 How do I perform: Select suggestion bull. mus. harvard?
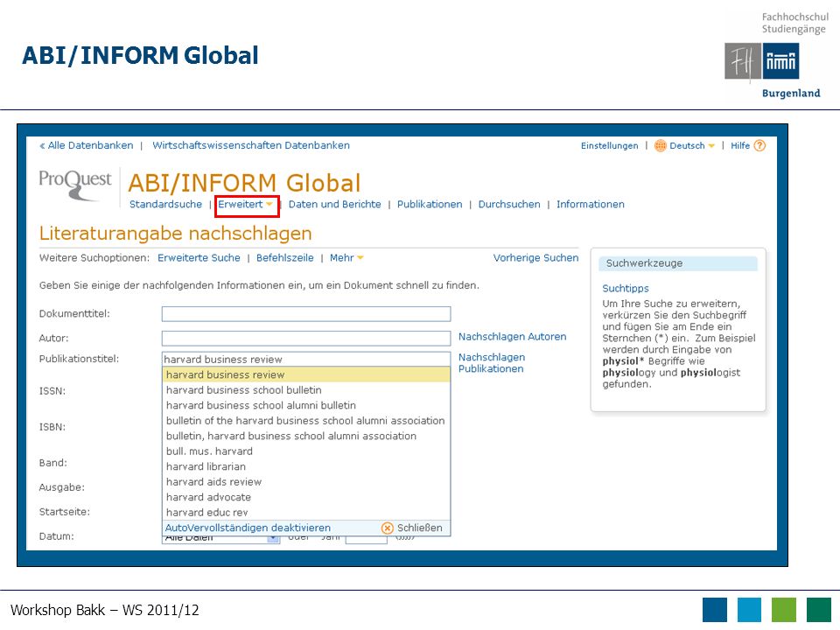coord(306,451)
